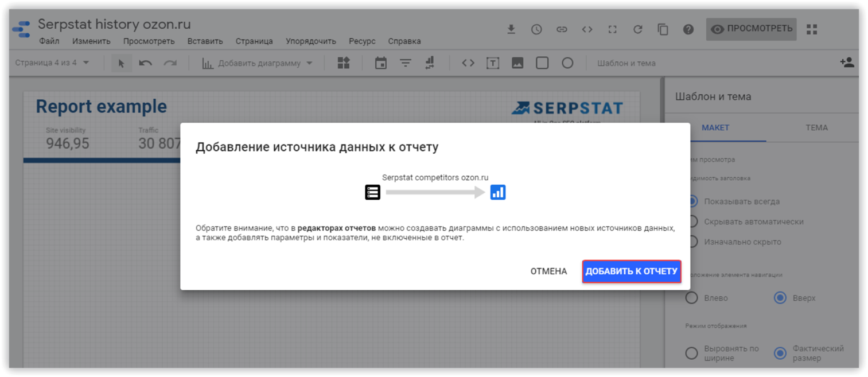
Task: Click 'Serpstat competitors ozon.ru' source name
Action: pos(435,178)
